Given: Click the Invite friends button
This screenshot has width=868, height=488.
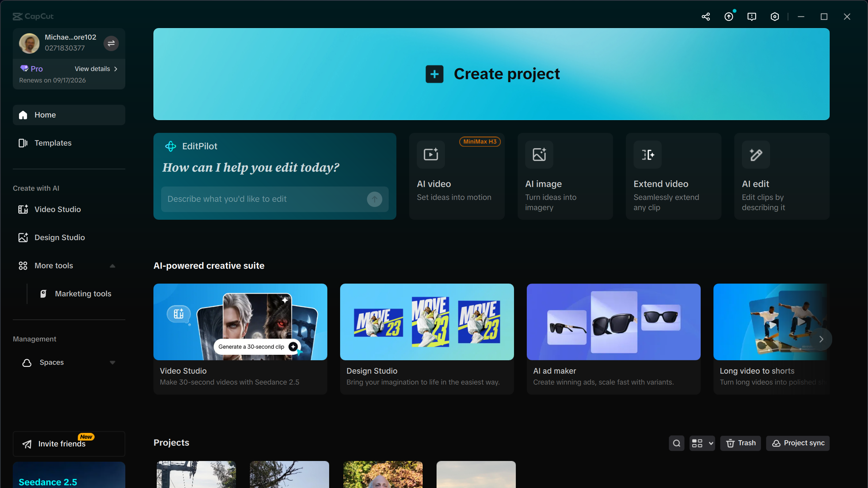Looking at the screenshot, I should [x=69, y=444].
